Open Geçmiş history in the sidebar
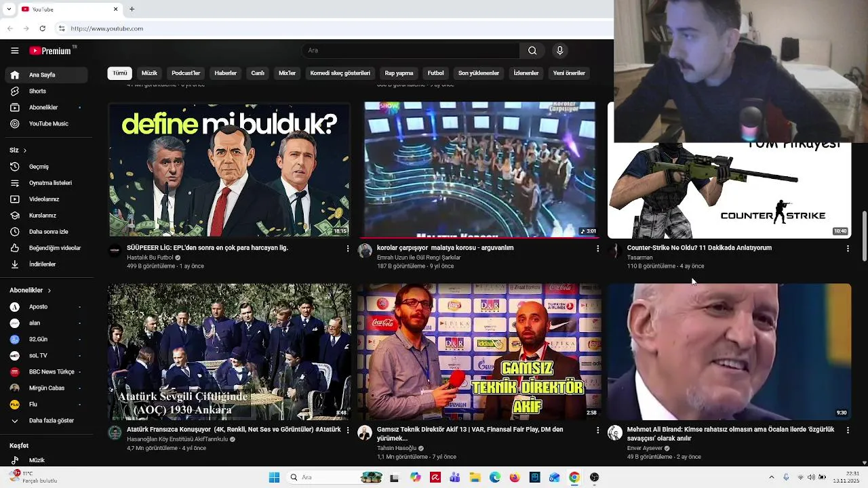This screenshot has height=488, width=868. (x=46, y=167)
